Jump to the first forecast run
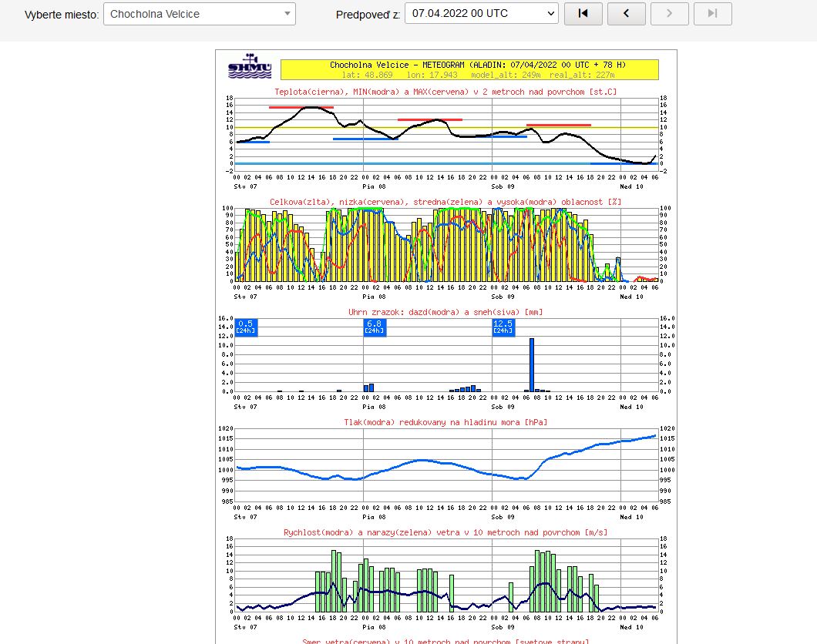817x644 pixels. click(x=583, y=14)
